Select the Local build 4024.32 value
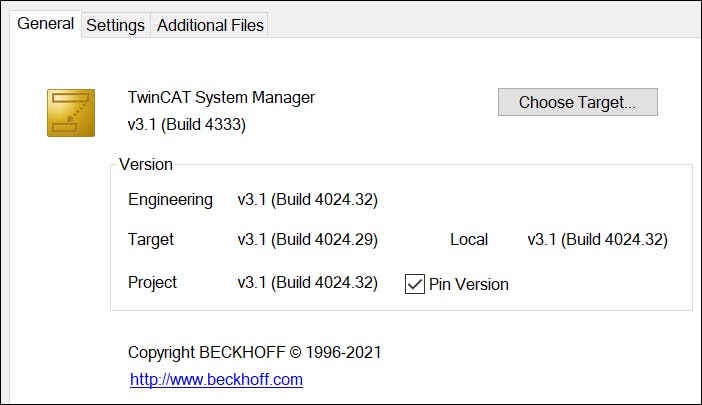The width and height of the screenshot is (702, 405). pos(597,240)
